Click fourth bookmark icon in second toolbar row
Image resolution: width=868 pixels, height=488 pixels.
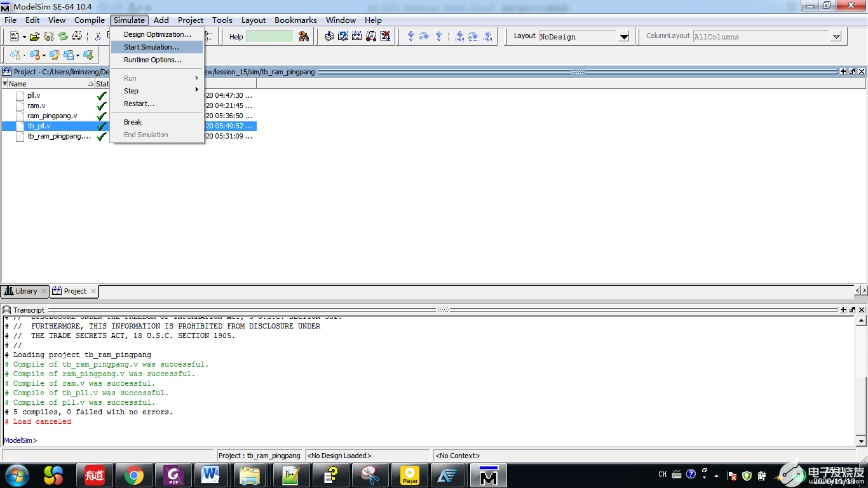[69, 55]
